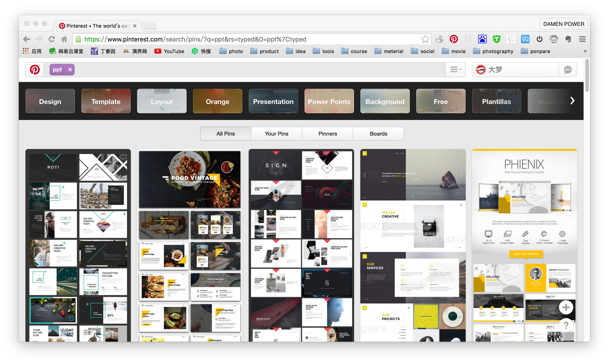Viewport: 609px width, 364px height.
Task: Go forward with the browser forward arrow
Action: tap(39, 39)
